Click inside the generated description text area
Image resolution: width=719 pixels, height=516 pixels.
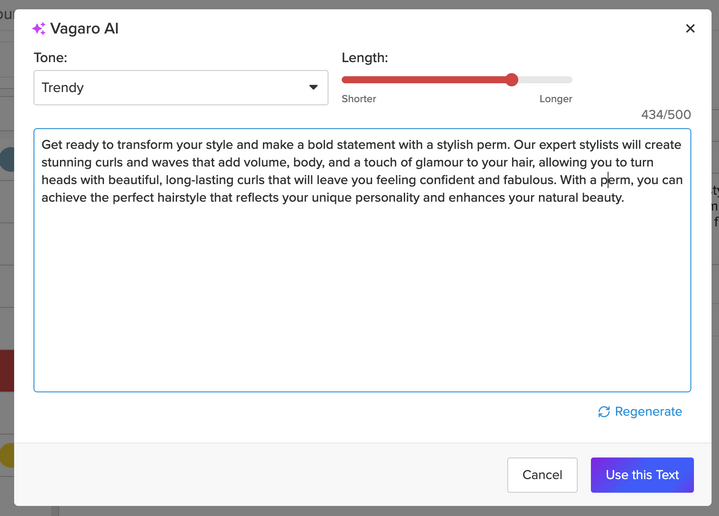pos(362,260)
